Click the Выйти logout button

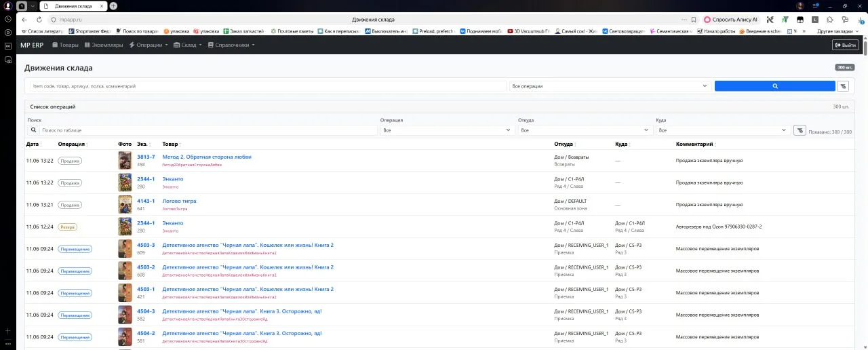[x=845, y=45]
